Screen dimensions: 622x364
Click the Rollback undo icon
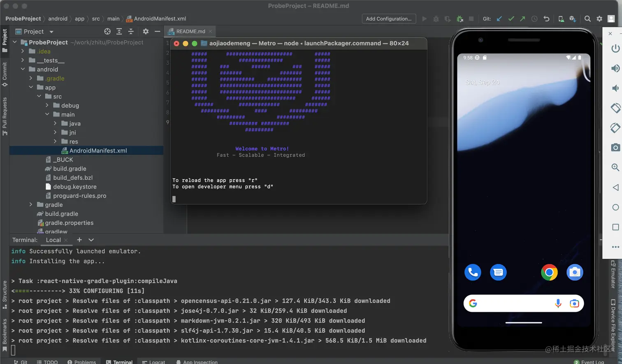click(x=546, y=19)
